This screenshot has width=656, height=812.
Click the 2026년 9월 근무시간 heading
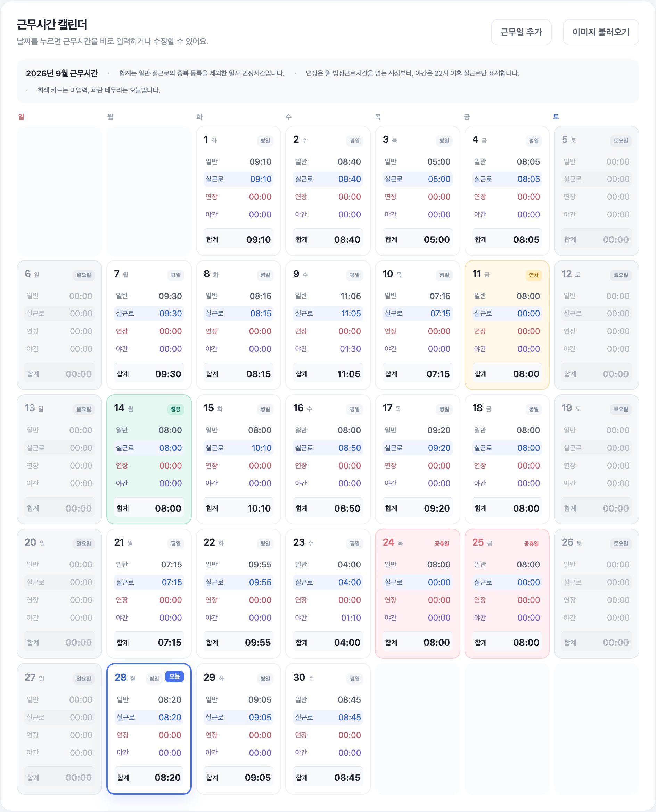(x=62, y=73)
